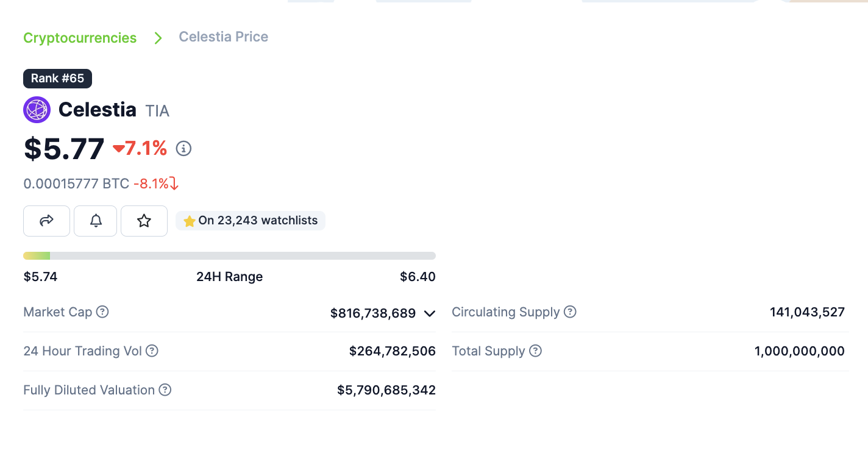Viewport: 868px width, 467px height.
Task: Click the Celestia purple logo icon
Action: click(x=37, y=110)
